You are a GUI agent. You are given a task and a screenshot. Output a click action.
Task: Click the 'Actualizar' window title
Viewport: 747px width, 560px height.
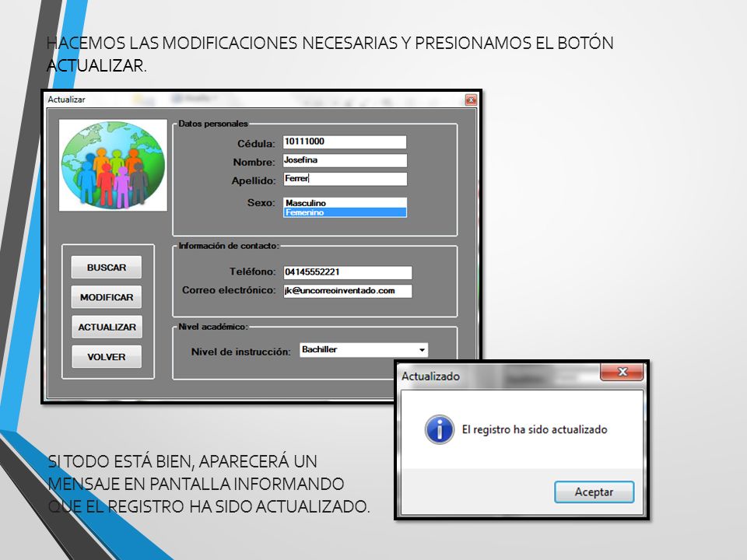tap(66, 100)
